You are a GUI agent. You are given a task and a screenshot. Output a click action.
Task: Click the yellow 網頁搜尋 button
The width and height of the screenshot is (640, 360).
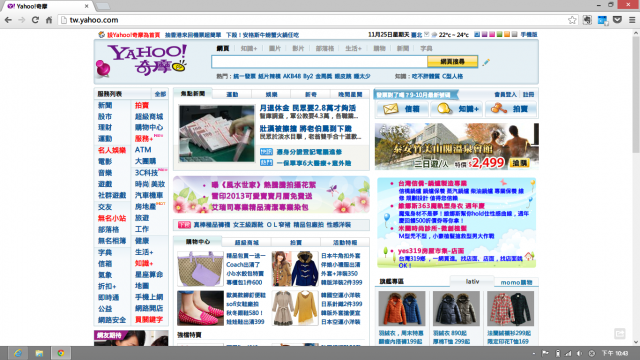(452, 62)
